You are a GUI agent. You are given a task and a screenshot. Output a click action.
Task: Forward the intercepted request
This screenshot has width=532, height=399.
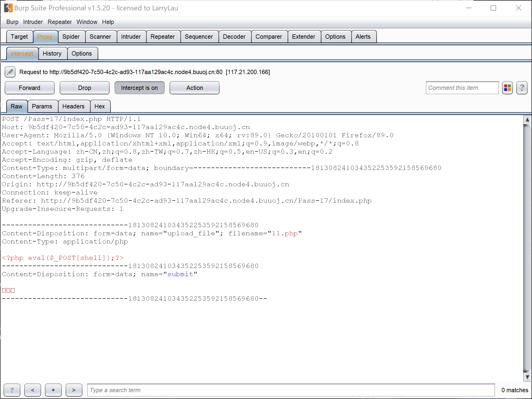tap(29, 88)
